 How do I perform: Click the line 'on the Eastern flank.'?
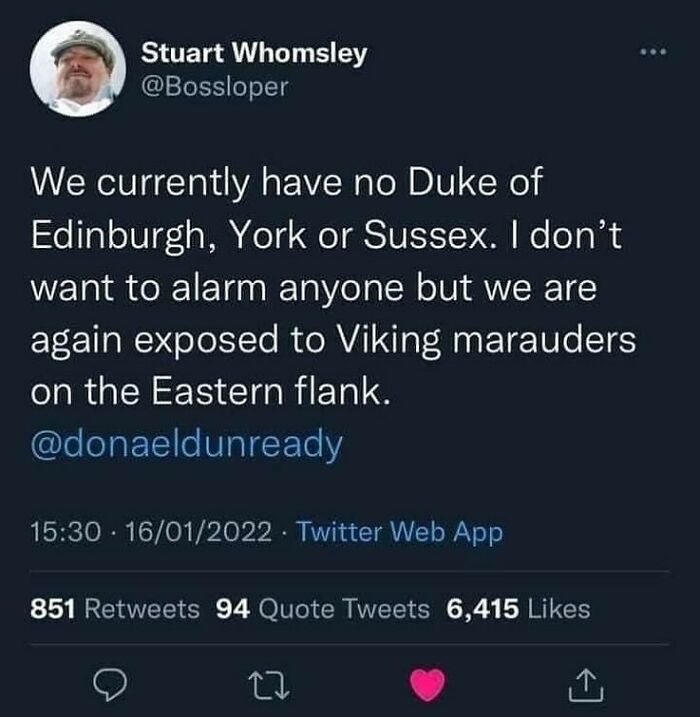pos(211,392)
